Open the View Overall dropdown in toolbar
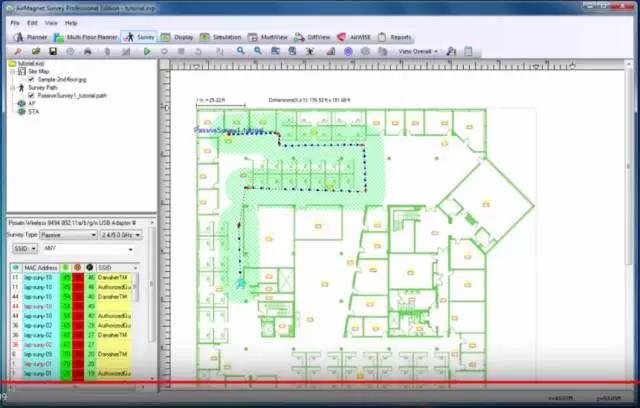Image resolution: width=640 pixels, height=408 pixels. tap(417, 50)
